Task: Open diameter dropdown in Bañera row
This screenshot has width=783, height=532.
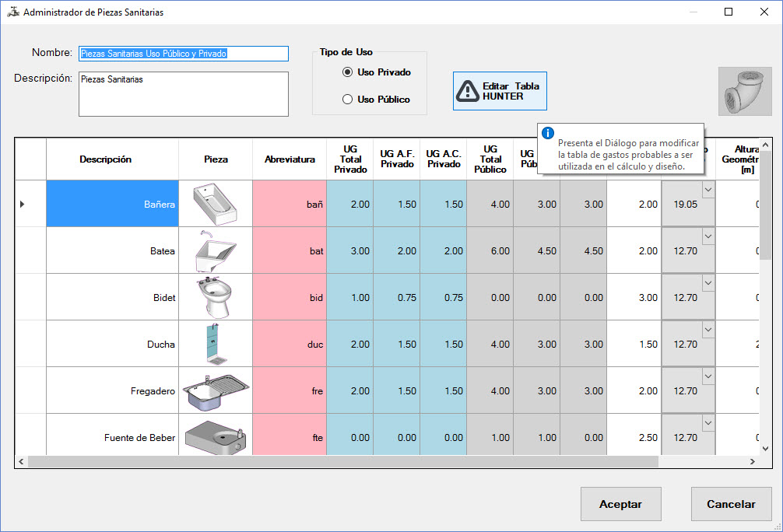Action: (x=708, y=189)
